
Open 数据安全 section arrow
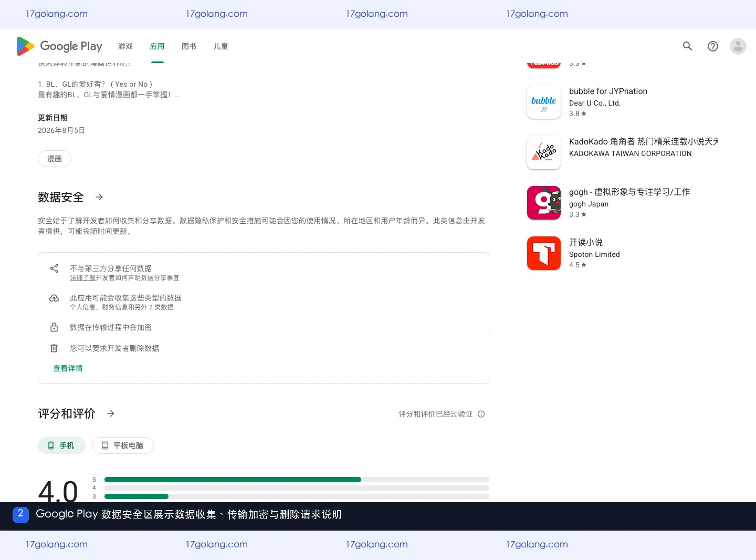[x=99, y=197]
